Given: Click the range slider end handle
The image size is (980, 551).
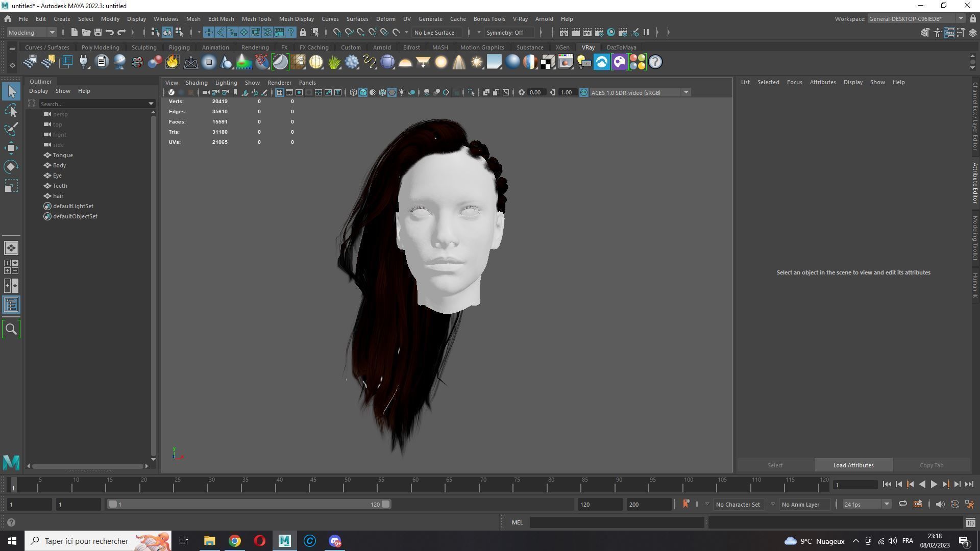Looking at the screenshot, I should [x=386, y=504].
